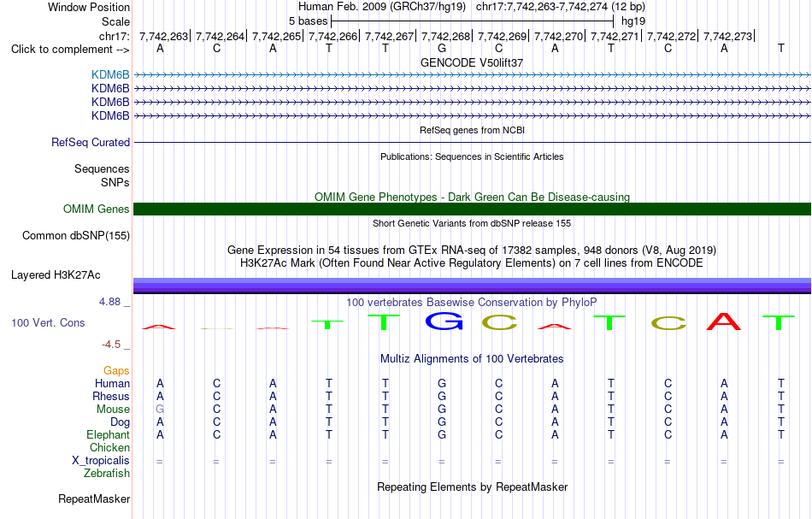Click the SNPs track label
Image resolution: width=812 pixels, height=519 pixels.
(115, 182)
